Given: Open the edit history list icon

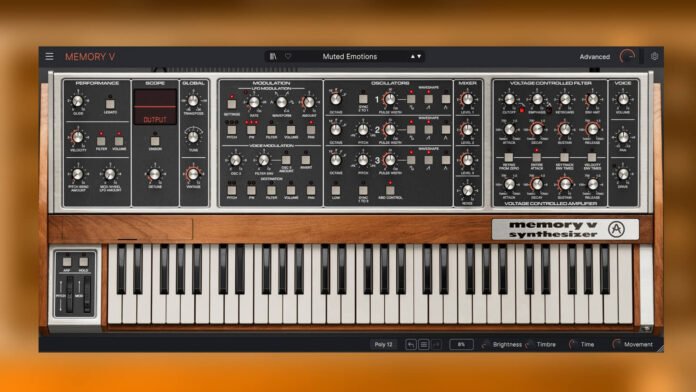Looking at the screenshot, I should [x=423, y=344].
